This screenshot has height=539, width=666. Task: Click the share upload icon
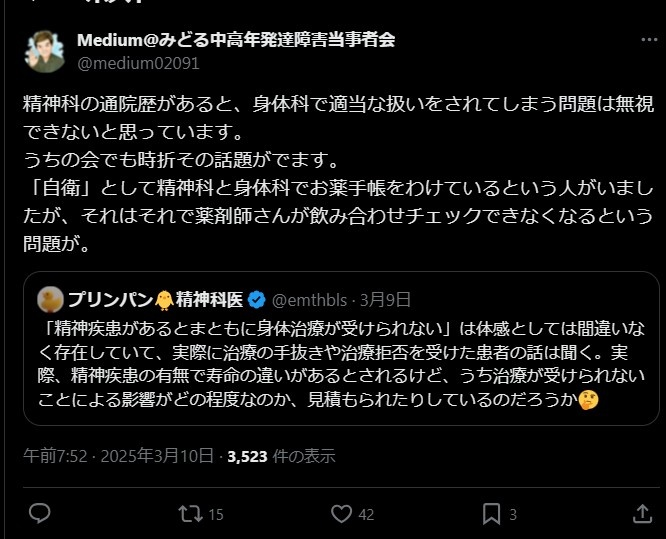point(643,514)
